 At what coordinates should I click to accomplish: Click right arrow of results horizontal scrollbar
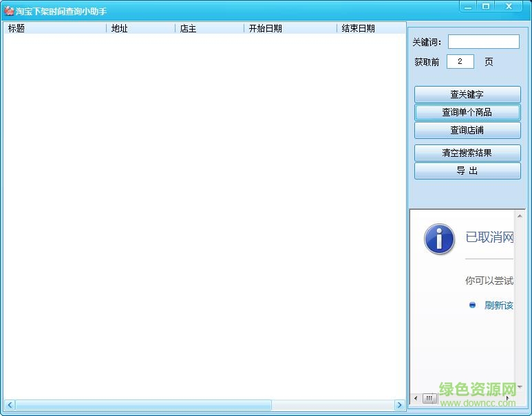click(399, 405)
